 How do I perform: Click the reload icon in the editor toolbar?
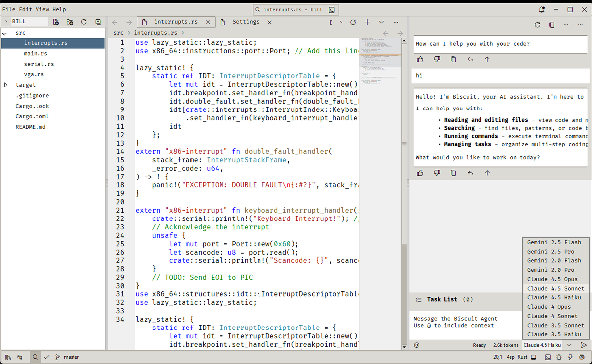[353, 22]
